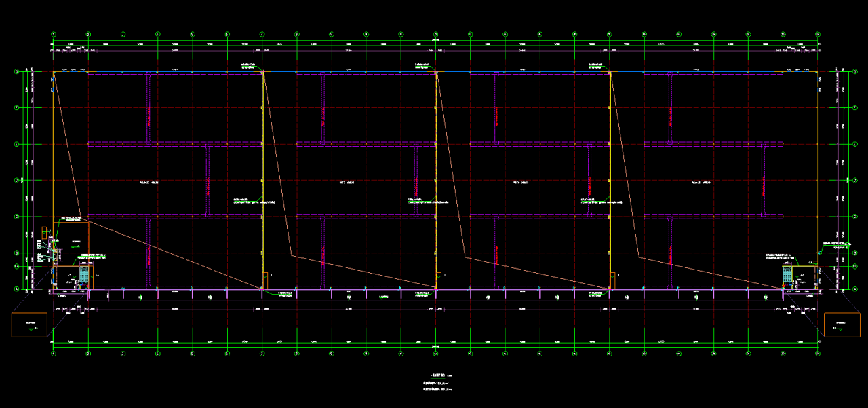Click grid bubble 1 on the top axis

54,33
